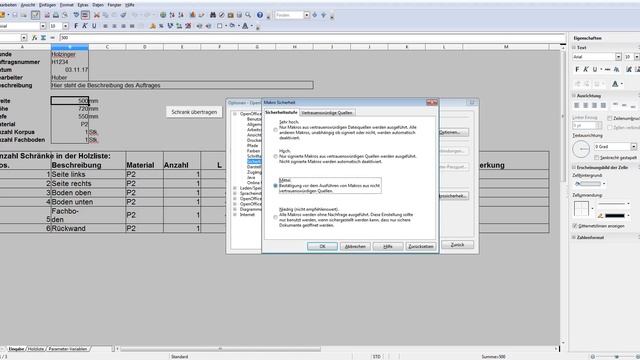Click the Bold F icon in the formatting toolbar
This screenshot has height=360, width=640.
point(76,26)
